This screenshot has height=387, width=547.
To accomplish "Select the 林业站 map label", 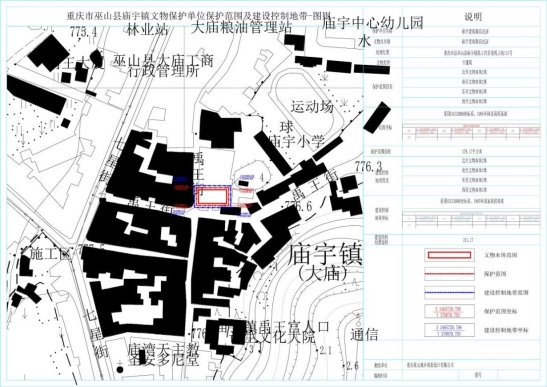I will (x=147, y=29).
